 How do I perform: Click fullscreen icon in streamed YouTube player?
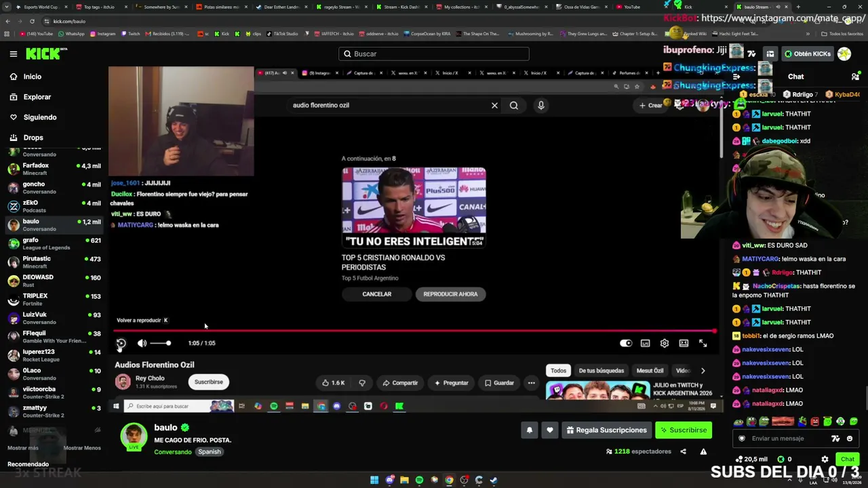[x=703, y=344]
